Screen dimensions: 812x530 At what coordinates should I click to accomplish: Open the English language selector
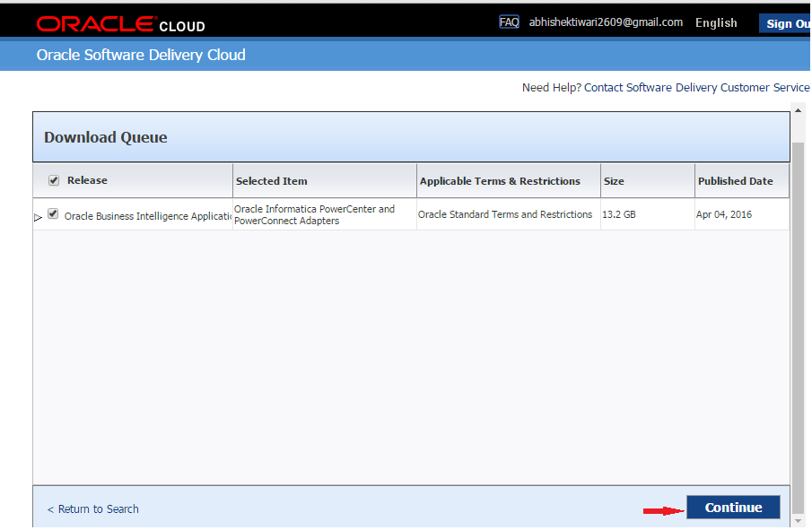716,22
